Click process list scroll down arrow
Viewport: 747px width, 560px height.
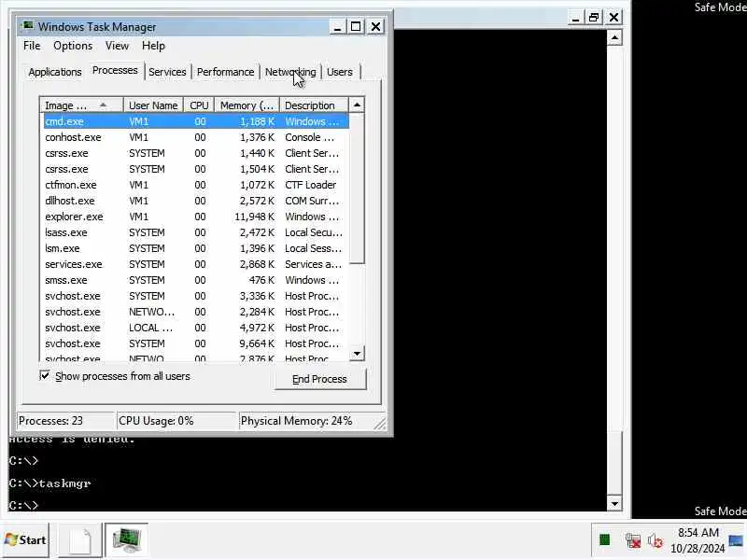(357, 354)
